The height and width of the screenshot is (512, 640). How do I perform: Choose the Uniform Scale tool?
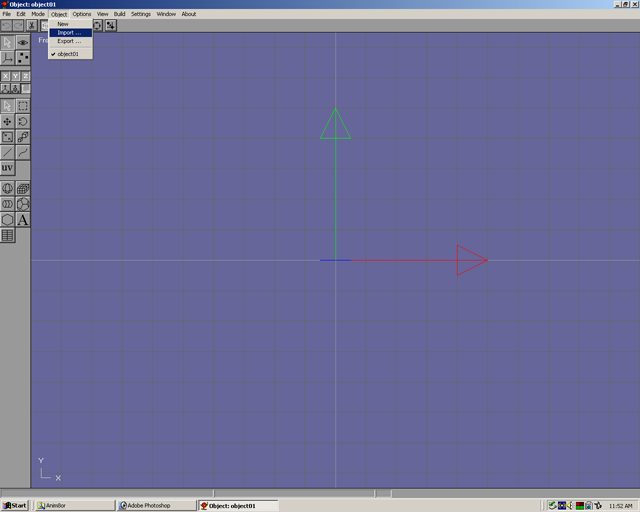[x=23, y=137]
